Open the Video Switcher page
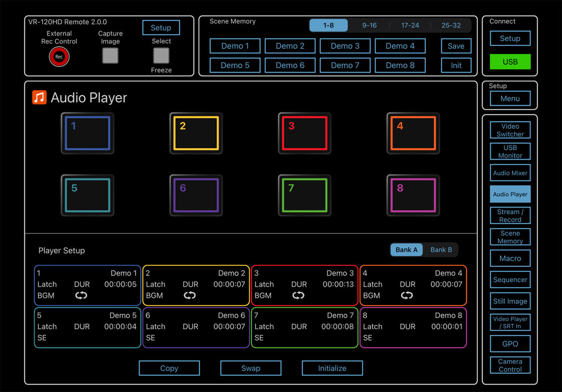The height and width of the screenshot is (392, 562). click(510, 130)
